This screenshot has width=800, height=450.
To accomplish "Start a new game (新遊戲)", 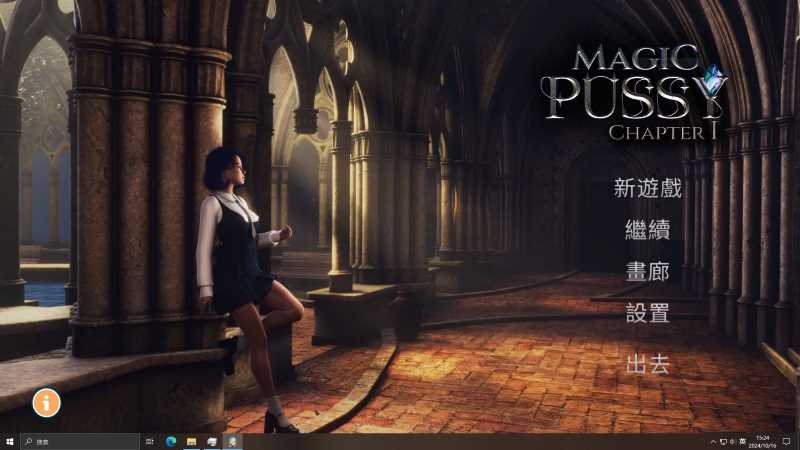I will (x=647, y=188).
